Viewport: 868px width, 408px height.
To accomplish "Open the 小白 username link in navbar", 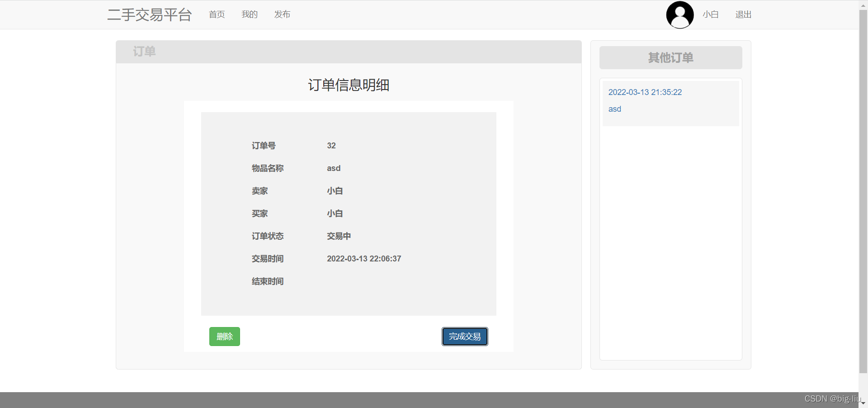I will click(711, 14).
